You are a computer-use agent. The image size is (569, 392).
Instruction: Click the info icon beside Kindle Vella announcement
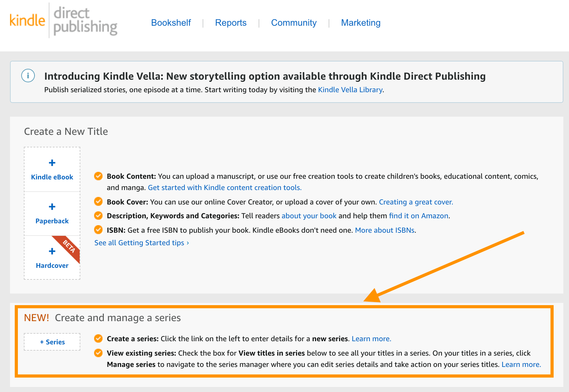28,76
